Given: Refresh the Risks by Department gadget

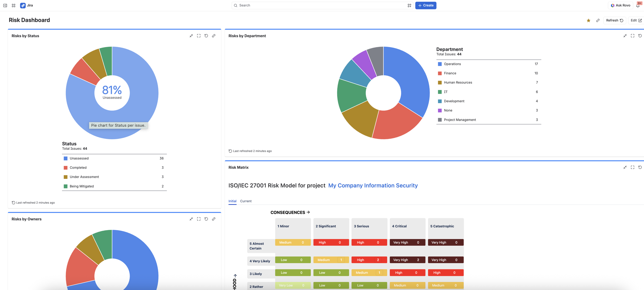Looking at the screenshot, I should [x=640, y=36].
